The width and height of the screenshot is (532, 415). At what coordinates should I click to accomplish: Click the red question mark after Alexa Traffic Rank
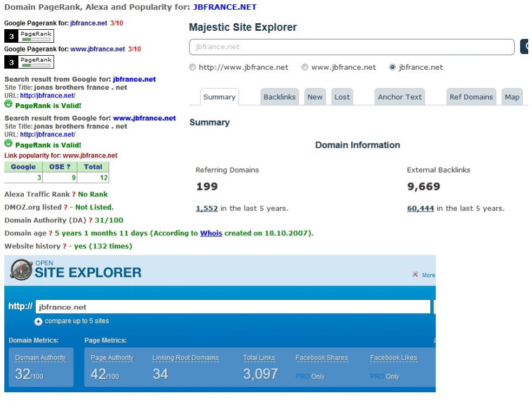pos(74,194)
